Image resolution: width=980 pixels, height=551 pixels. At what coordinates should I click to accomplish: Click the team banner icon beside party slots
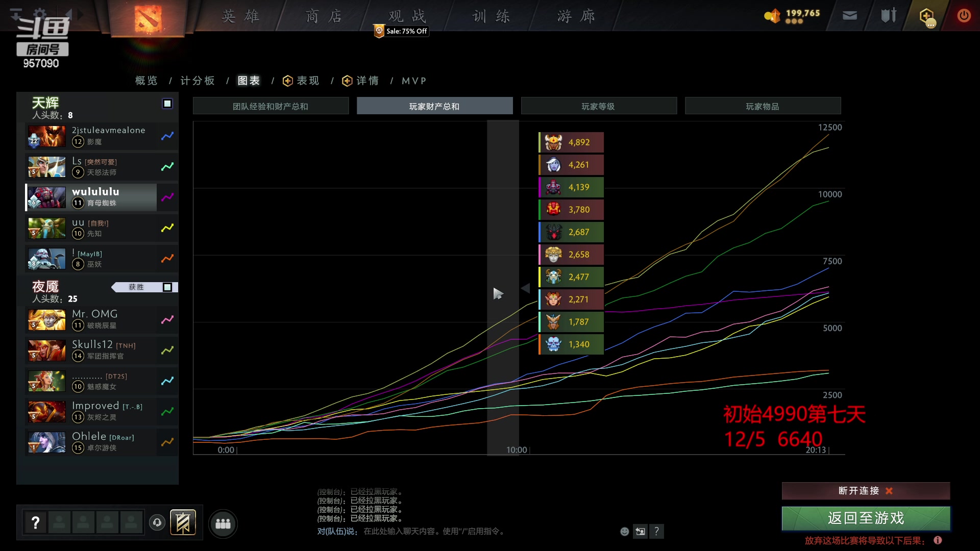183,522
